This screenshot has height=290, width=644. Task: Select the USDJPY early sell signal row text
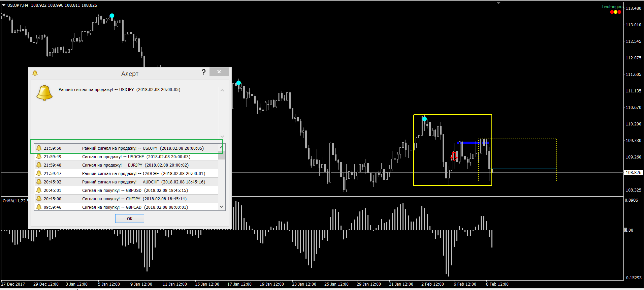(143, 148)
